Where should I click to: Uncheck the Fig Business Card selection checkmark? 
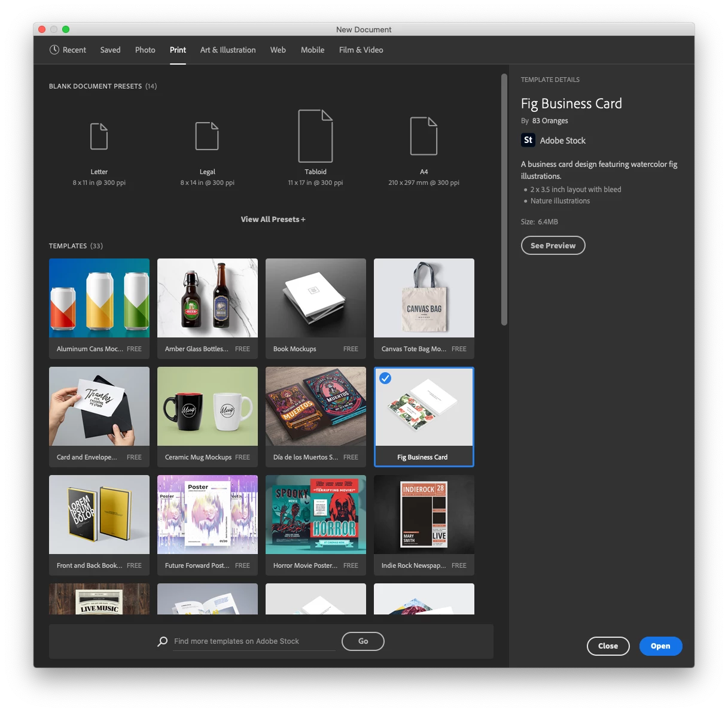click(385, 378)
